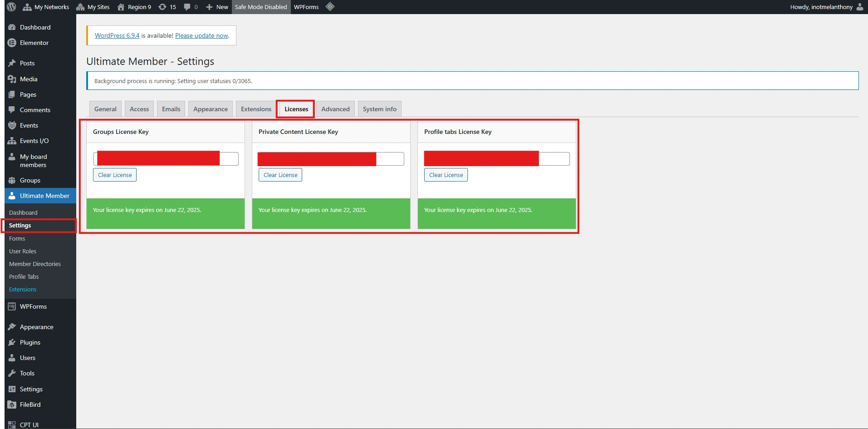Click the Posts pushpin icon
The width and height of the screenshot is (868, 429).
tap(12, 63)
